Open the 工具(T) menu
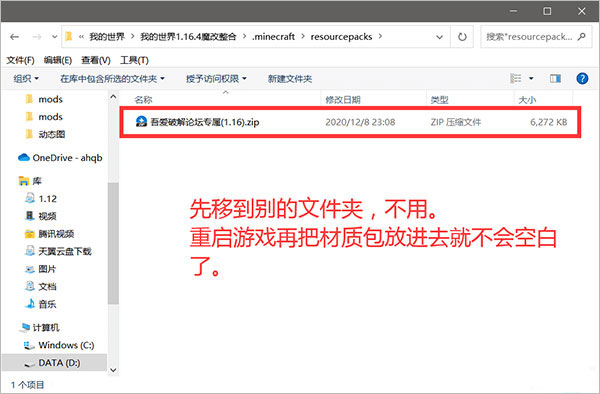This screenshot has width=600, height=394. (134, 60)
